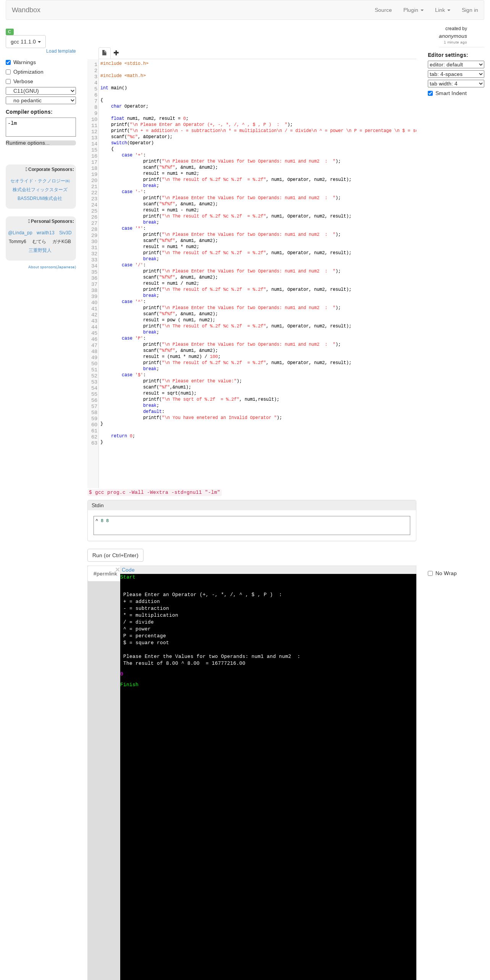490x980 pixels.
Task: Click the 'default:' code line
Action: [154, 411]
